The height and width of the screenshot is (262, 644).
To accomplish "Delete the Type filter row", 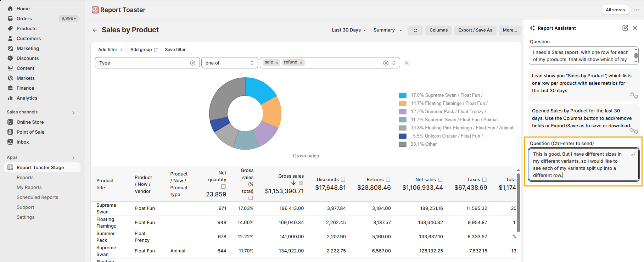I will click(407, 63).
